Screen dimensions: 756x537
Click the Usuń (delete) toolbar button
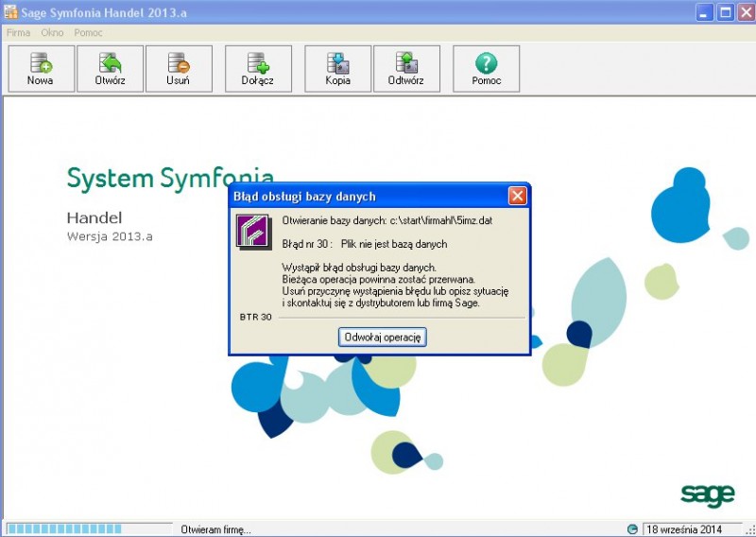(x=179, y=69)
